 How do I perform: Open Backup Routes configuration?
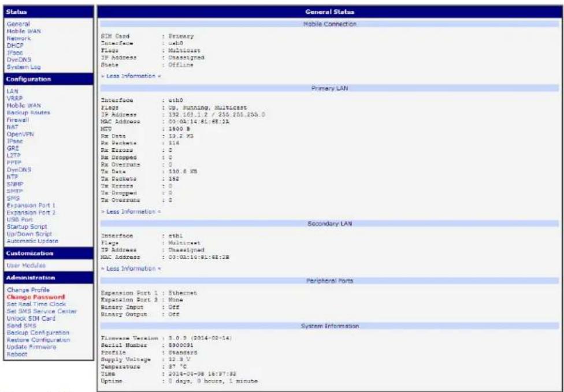(x=28, y=113)
